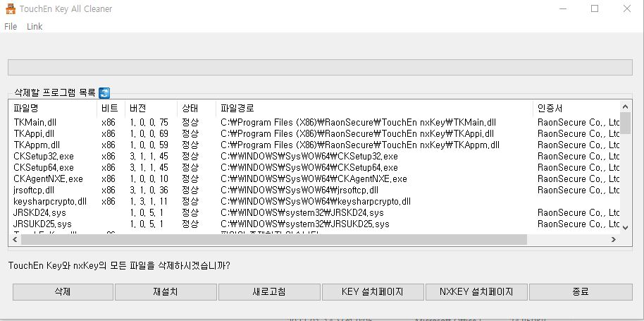Sort by the 인증서 column header
The image size is (644, 321).
tap(576, 109)
